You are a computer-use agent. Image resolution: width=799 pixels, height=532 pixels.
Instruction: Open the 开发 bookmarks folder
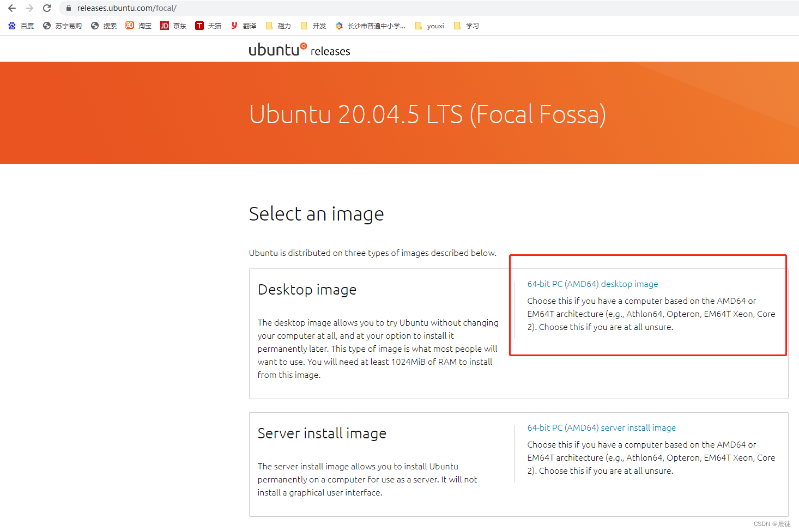(x=313, y=26)
